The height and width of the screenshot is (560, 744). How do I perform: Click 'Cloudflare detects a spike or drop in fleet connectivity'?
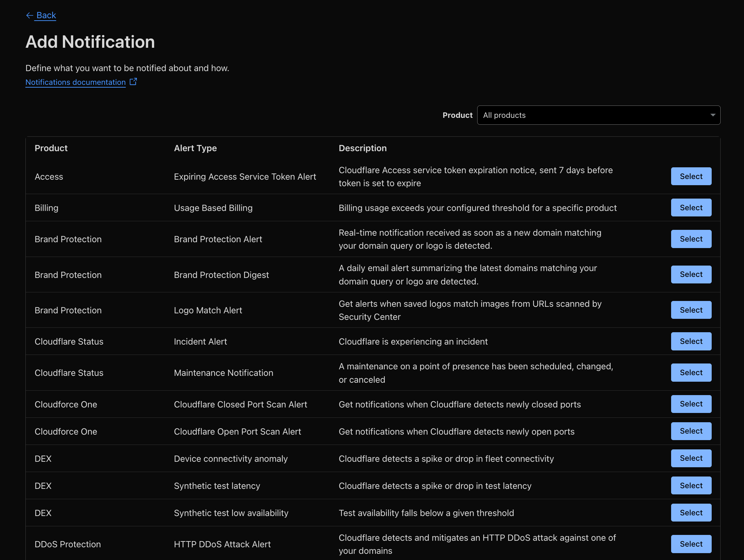446,459
